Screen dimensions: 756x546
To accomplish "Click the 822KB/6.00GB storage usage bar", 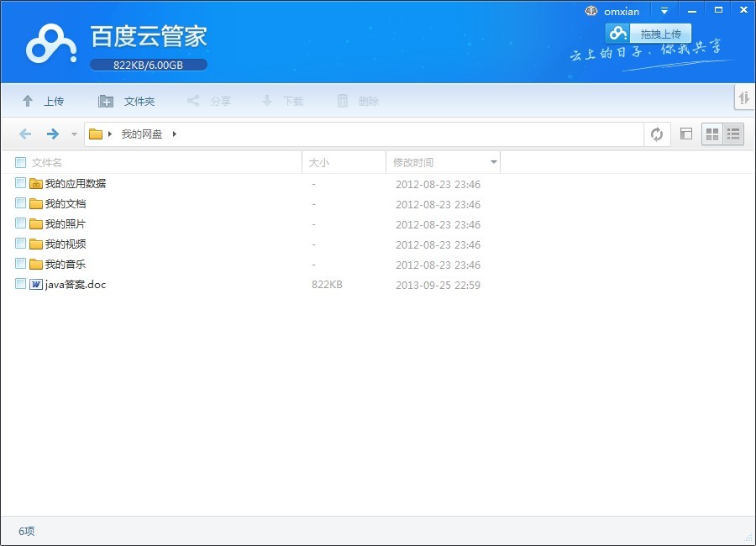I will pos(149,65).
